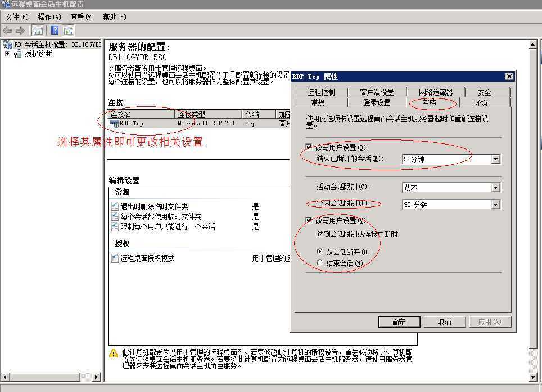Viewport: 542px width, 392px height.
Task: Click the 退出时删除临时文件夹 setting text
Action: (154, 206)
